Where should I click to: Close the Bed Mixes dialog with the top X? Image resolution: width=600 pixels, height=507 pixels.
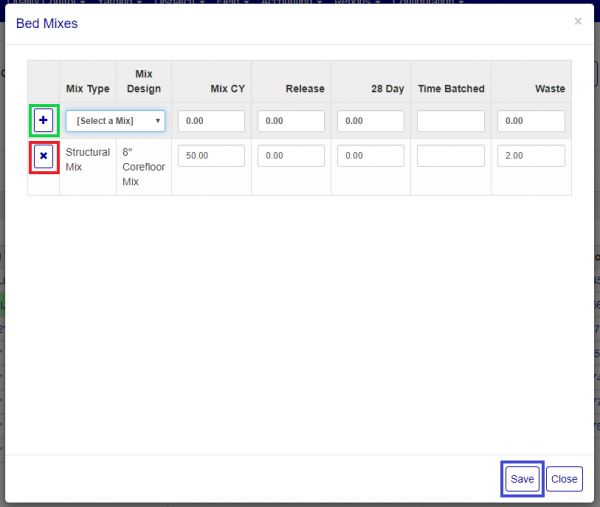pos(578,21)
